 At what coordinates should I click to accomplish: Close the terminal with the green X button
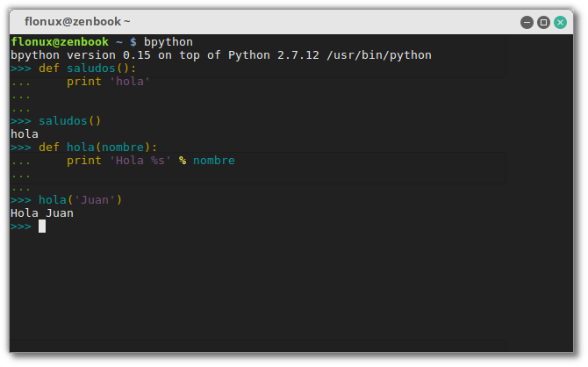(x=560, y=23)
